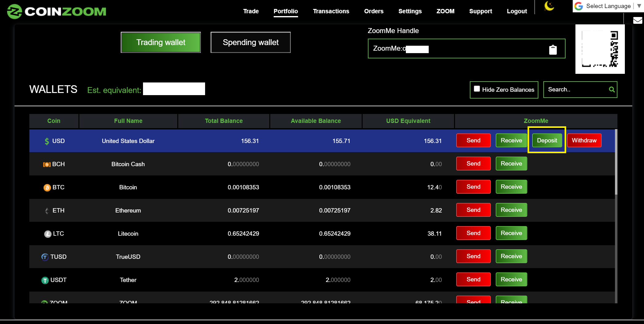The height and width of the screenshot is (324, 644).
Task: Click Receive for Tether
Action: (x=511, y=280)
